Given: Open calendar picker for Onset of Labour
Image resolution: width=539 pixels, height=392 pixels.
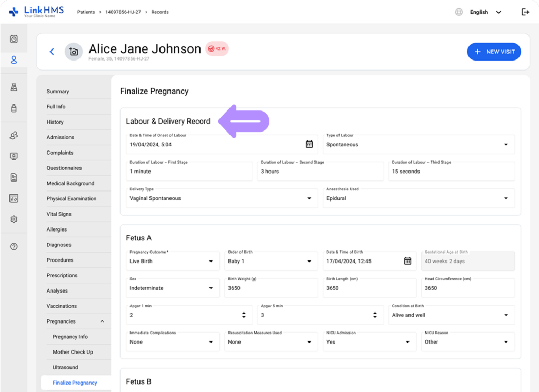Looking at the screenshot, I should (309, 144).
